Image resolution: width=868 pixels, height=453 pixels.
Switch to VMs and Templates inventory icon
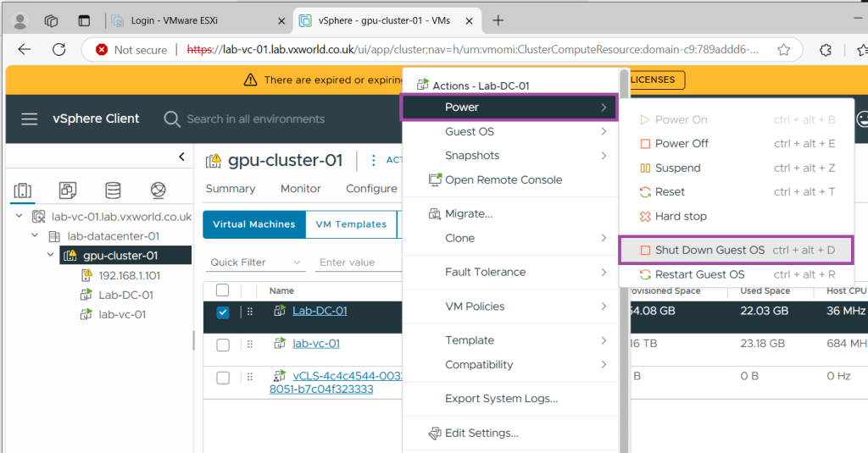click(68, 190)
